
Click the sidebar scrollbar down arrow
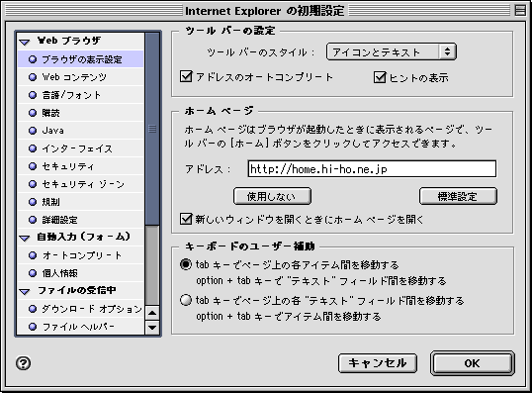[152, 328]
